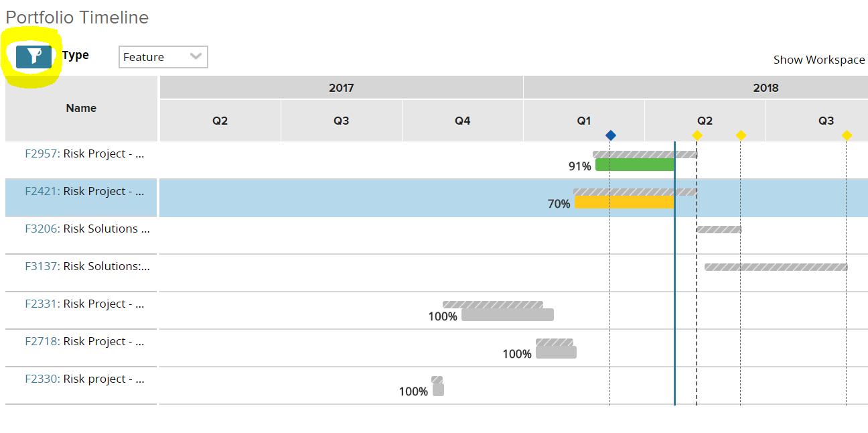Select the first yellow diamond milestone in Q2 2018
This screenshot has width=868, height=433.
(697, 135)
